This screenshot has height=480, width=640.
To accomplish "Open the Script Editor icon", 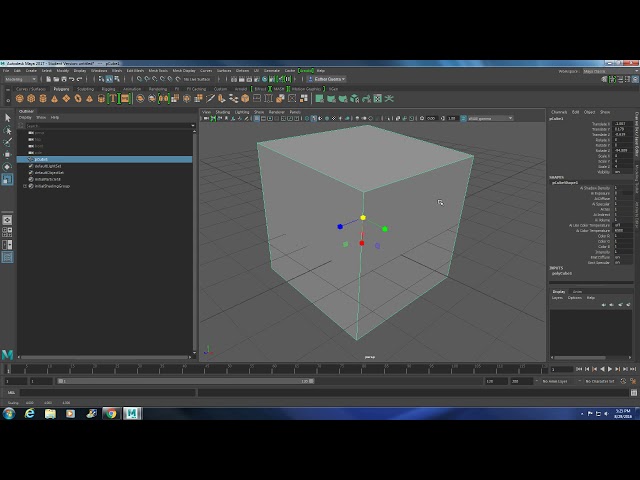I will pyautogui.click(x=633, y=393).
